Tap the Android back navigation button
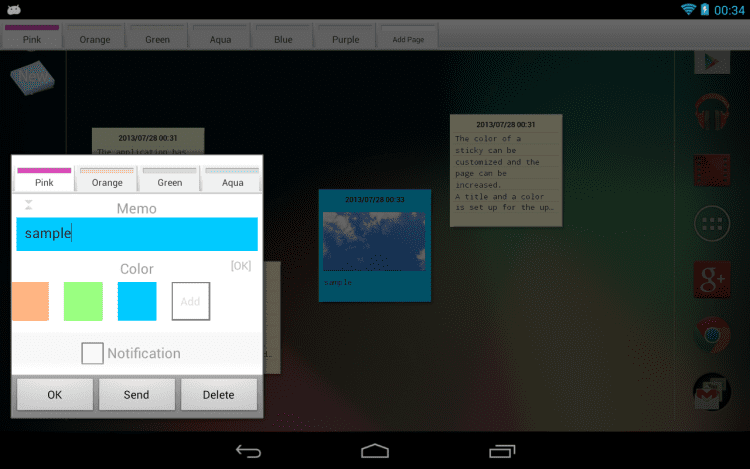The height and width of the screenshot is (469, 750). [248, 451]
